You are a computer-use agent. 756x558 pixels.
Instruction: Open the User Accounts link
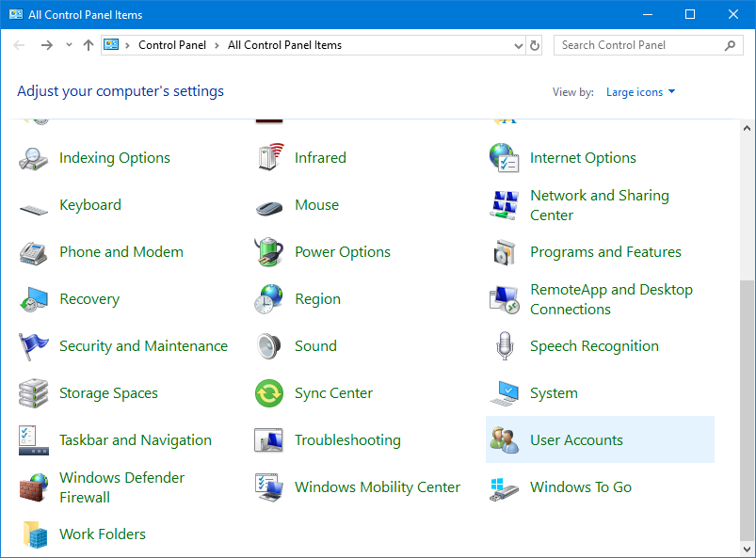pos(576,440)
